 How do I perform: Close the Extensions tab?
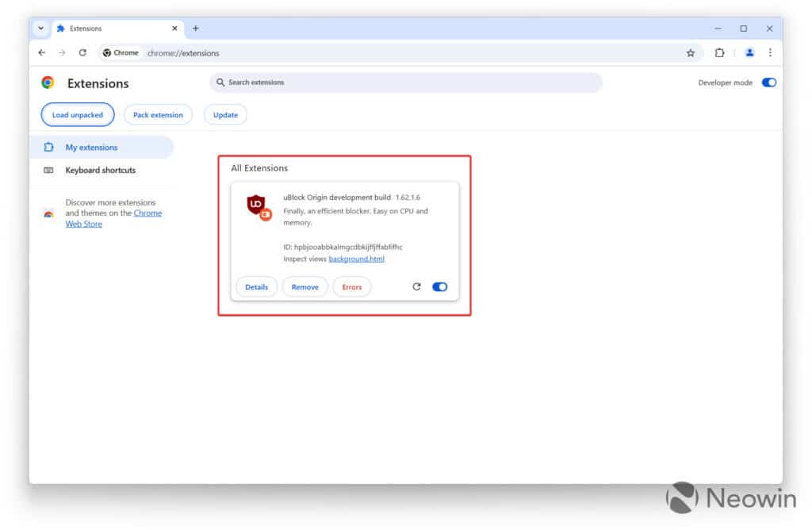(x=174, y=29)
